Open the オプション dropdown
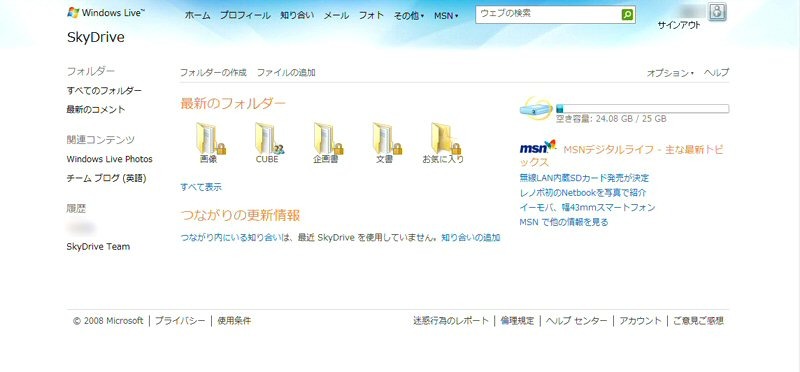 670,73
